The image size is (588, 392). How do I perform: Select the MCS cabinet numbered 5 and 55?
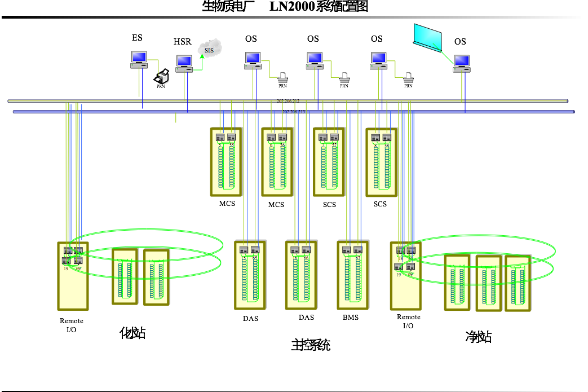(226, 162)
